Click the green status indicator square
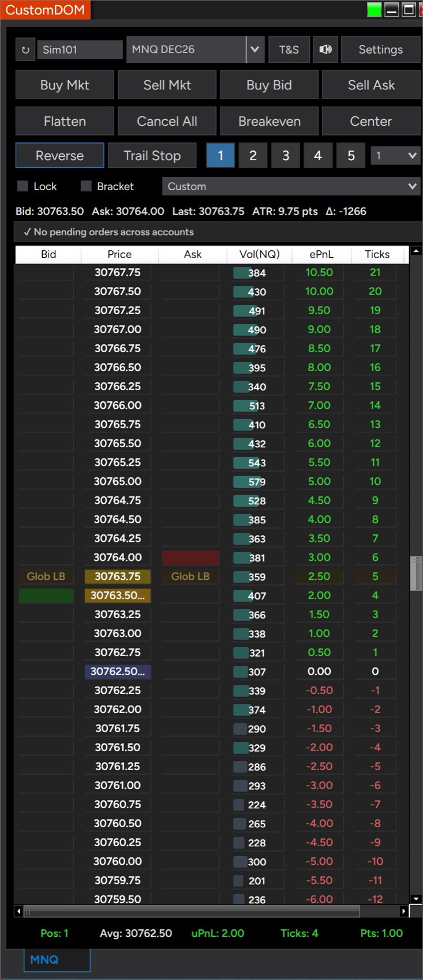Screen dimensions: 423x980 (374, 10)
